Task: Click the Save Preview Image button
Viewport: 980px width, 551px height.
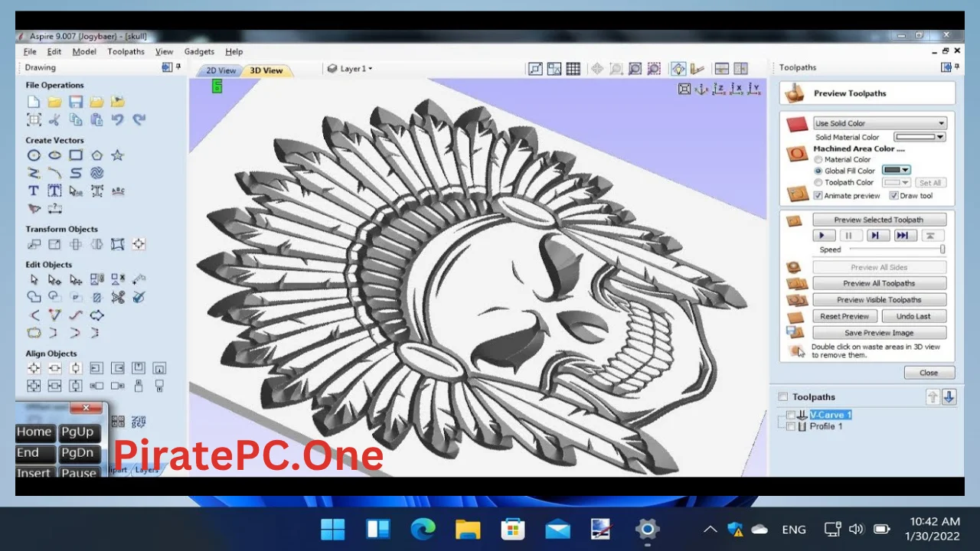Action: pyautogui.click(x=879, y=333)
